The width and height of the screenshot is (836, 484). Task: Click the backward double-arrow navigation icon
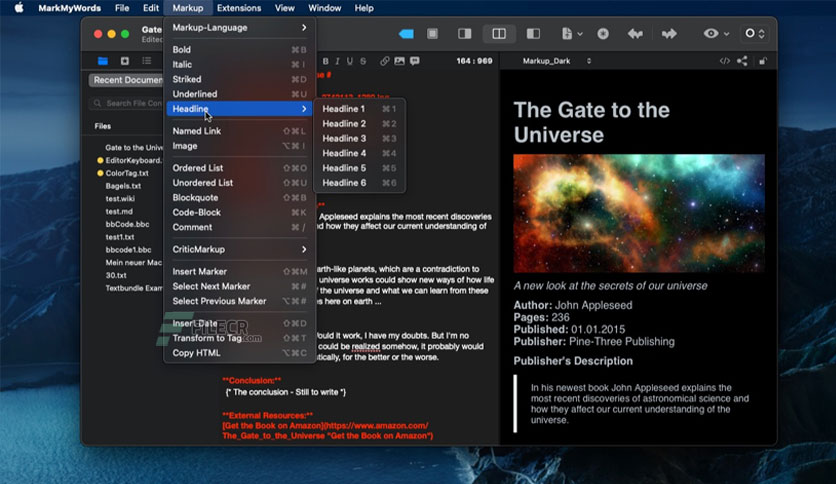click(635, 34)
